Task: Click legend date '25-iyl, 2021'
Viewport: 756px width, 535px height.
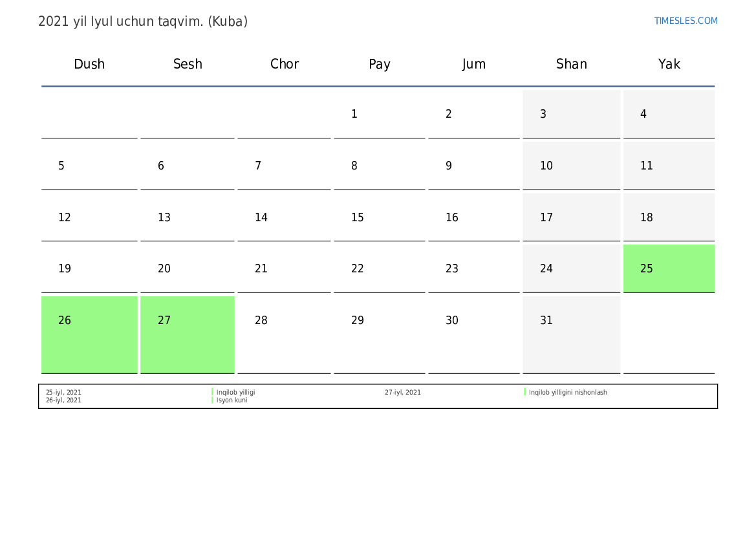Action: [63, 392]
